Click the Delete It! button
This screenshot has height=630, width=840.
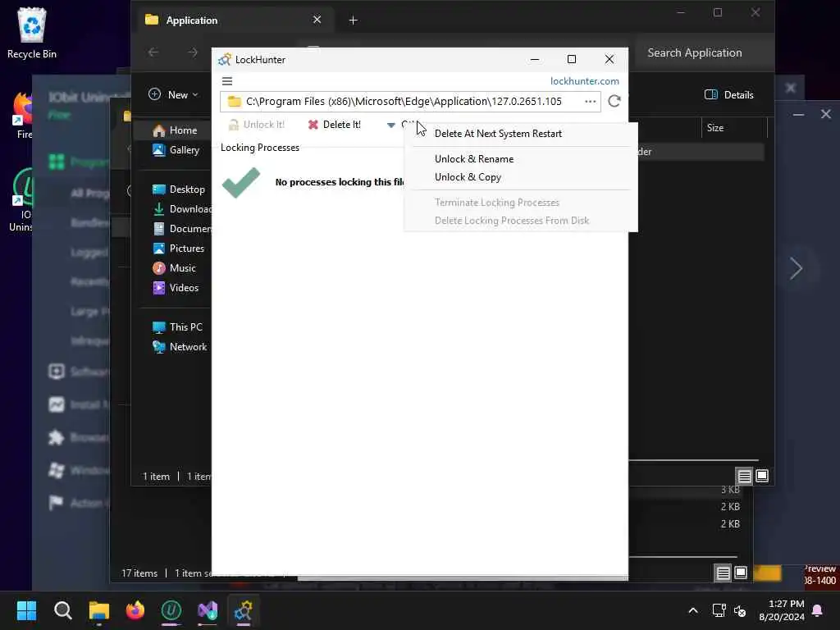pos(335,125)
